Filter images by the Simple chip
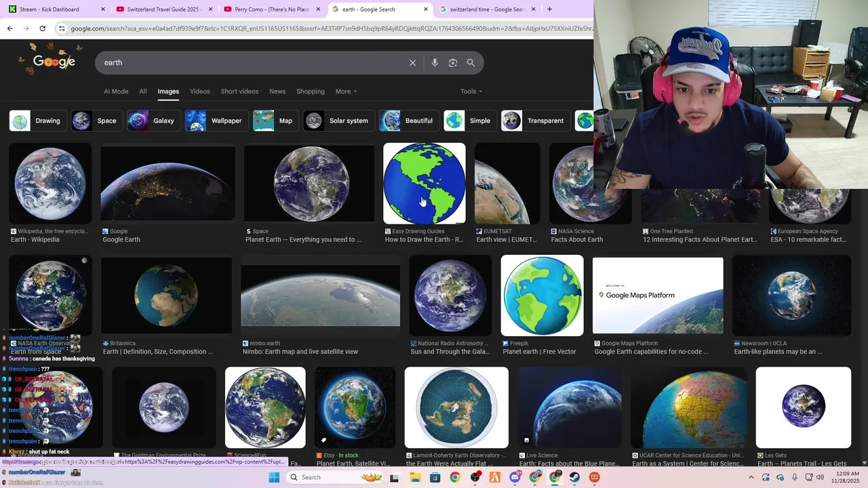This screenshot has height=488, width=868. pyautogui.click(x=470, y=121)
